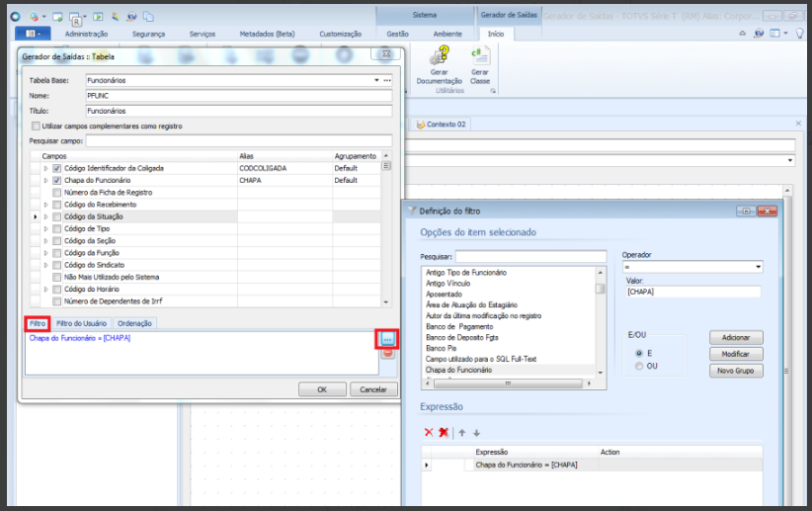Open the blue application menu button
Viewport: 812px width, 511px height.
pos(33,34)
